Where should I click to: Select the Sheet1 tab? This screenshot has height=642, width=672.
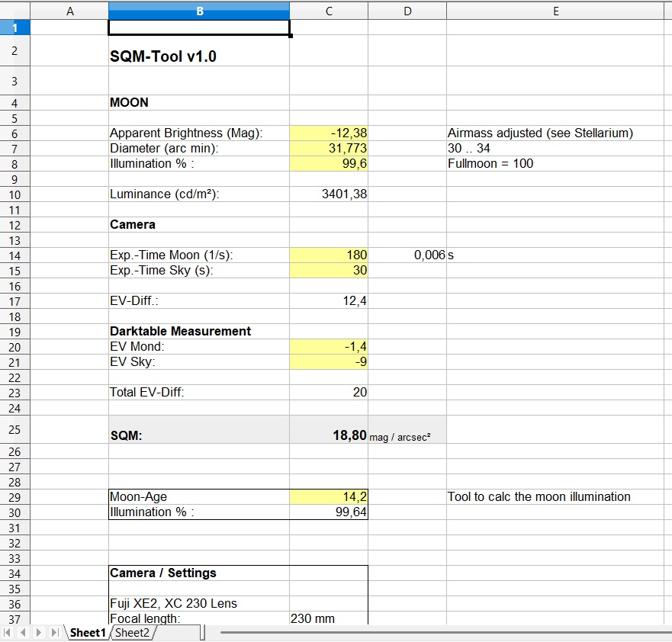(87, 633)
